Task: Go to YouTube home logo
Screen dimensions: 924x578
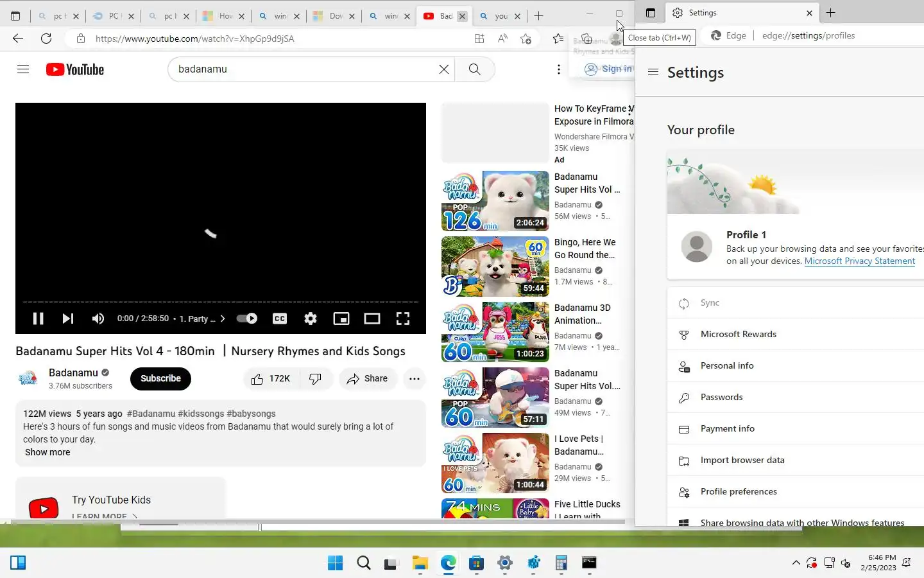Action: [x=75, y=69]
